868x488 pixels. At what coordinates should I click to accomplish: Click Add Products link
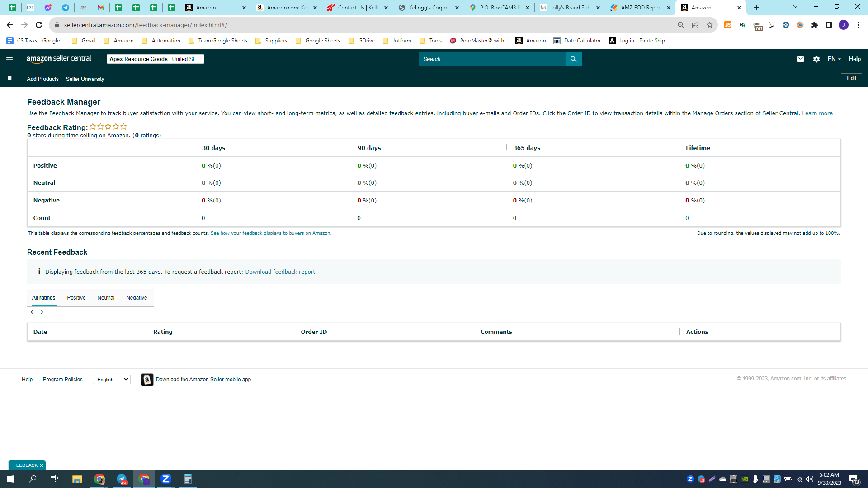pos(42,79)
